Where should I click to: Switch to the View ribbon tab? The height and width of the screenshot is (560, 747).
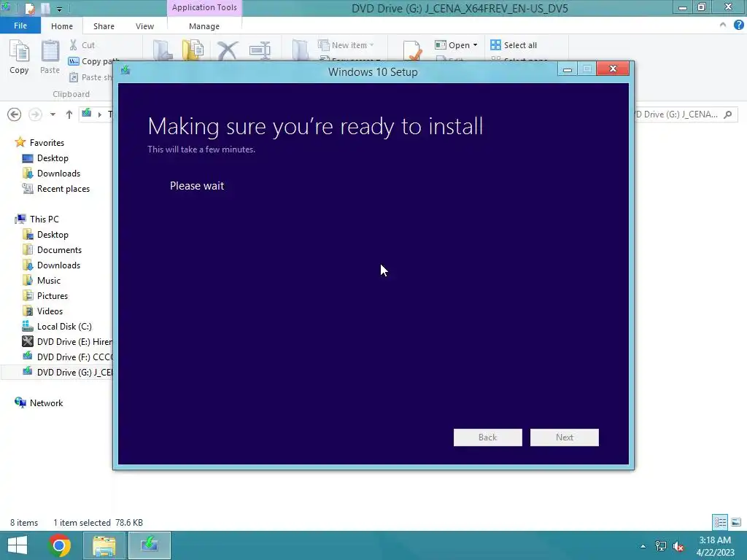point(144,26)
